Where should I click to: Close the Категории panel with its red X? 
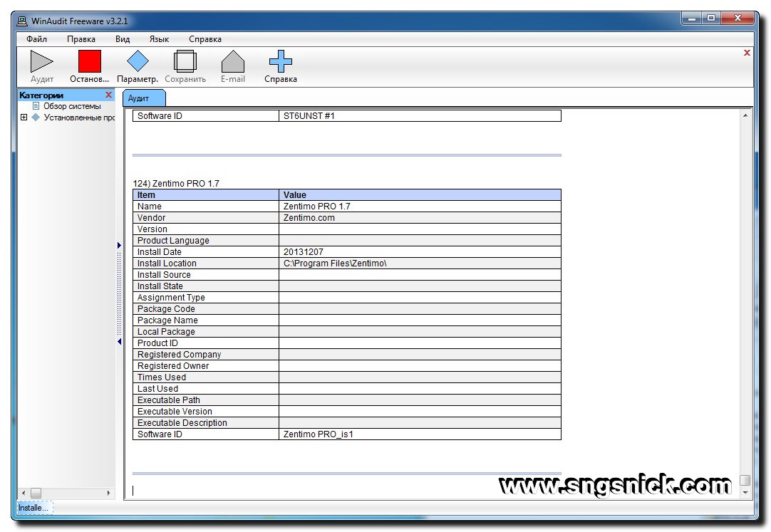(109, 95)
